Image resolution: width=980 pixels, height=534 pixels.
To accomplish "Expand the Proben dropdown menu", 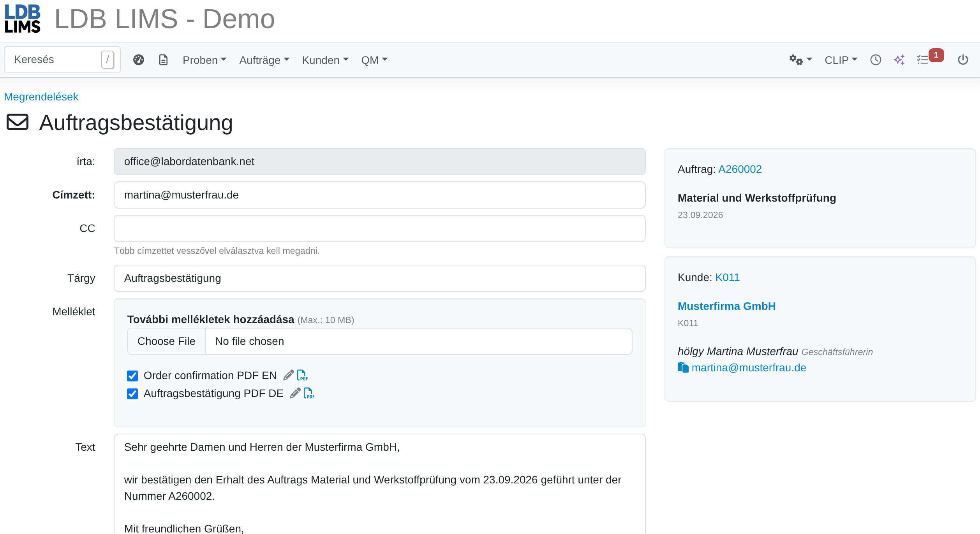I will pos(204,60).
